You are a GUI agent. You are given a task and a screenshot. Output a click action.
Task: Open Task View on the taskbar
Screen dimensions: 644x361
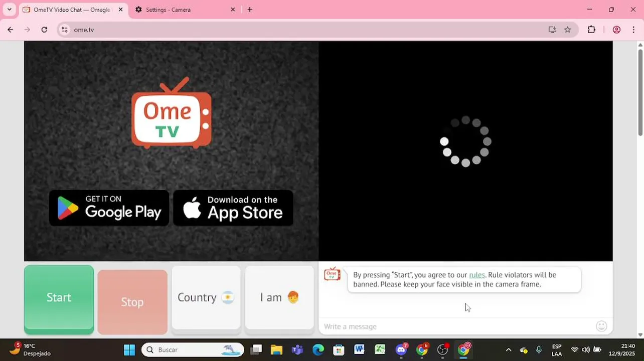tap(256, 349)
